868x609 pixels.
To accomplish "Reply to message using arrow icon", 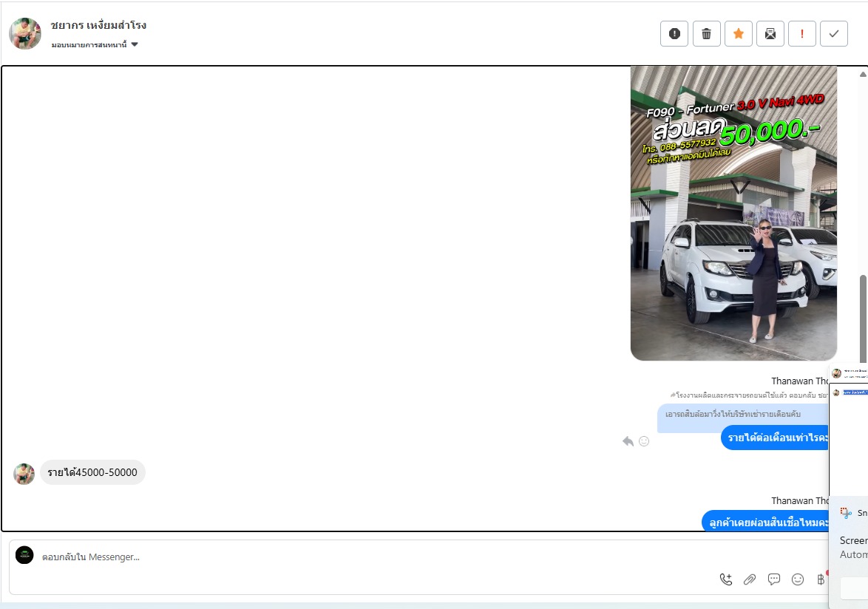I will (628, 440).
